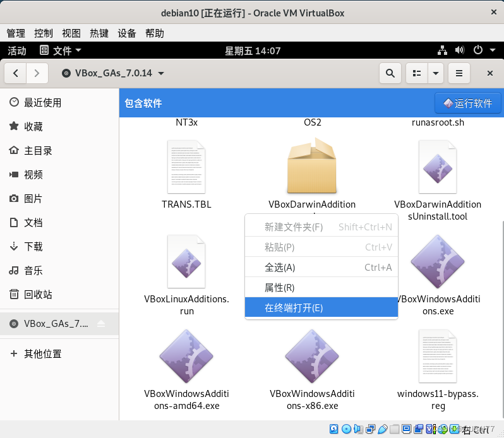504x438 pixels.
Task: Select VBoxDarwinAdditions package icon
Action: [x=312, y=166]
